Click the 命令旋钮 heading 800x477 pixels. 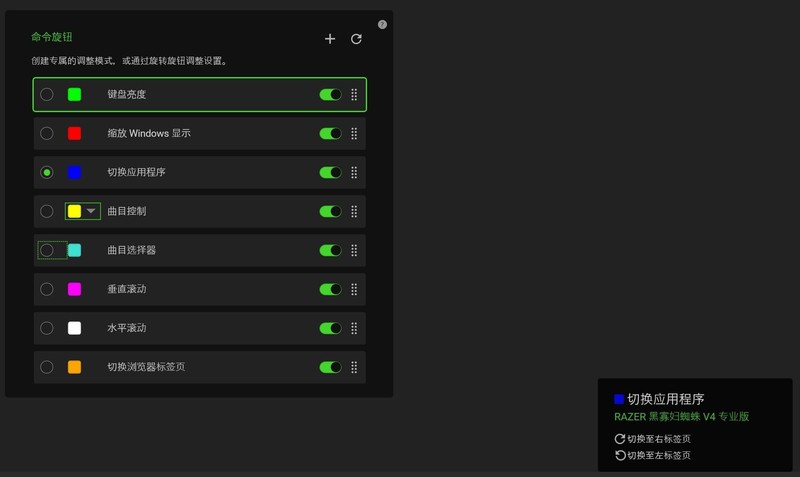(52, 37)
